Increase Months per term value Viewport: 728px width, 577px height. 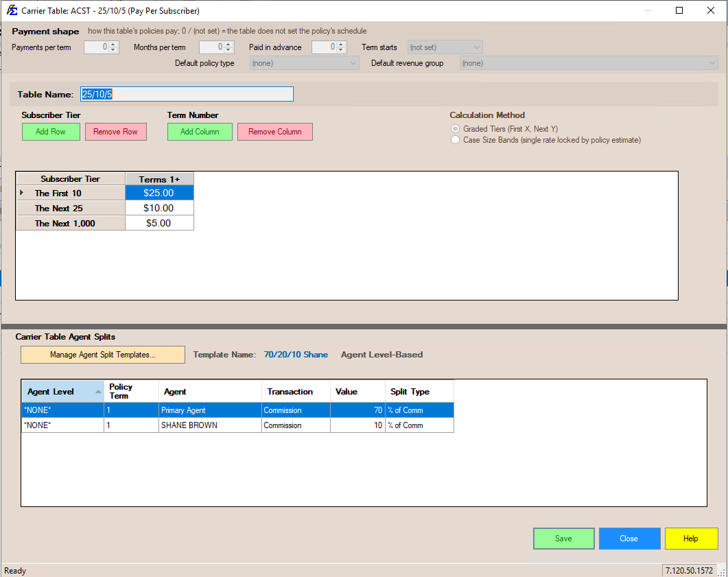228,45
